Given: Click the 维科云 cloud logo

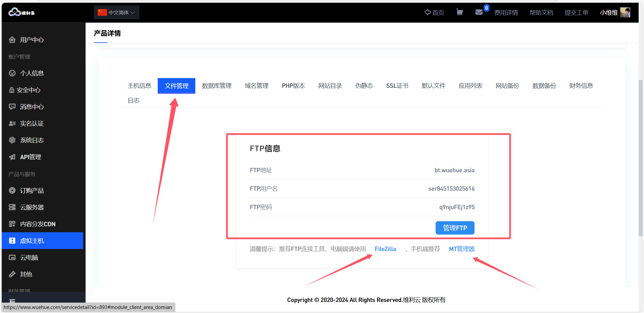Looking at the screenshot, I should click(x=21, y=12).
